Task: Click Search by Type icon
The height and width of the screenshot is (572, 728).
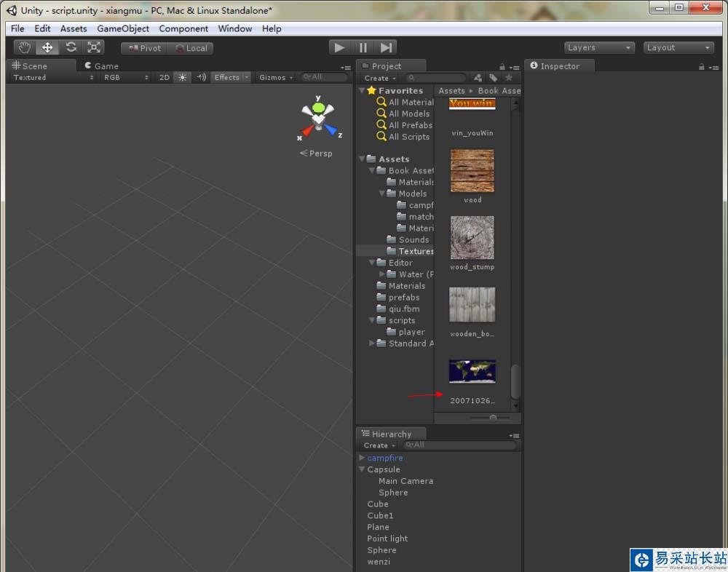Action: point(478,78)
